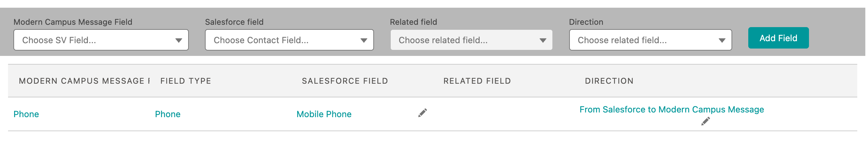The width and height of the screenshot is (868, 162).
Task: Click the Add Field button
Action: point(778,38)
